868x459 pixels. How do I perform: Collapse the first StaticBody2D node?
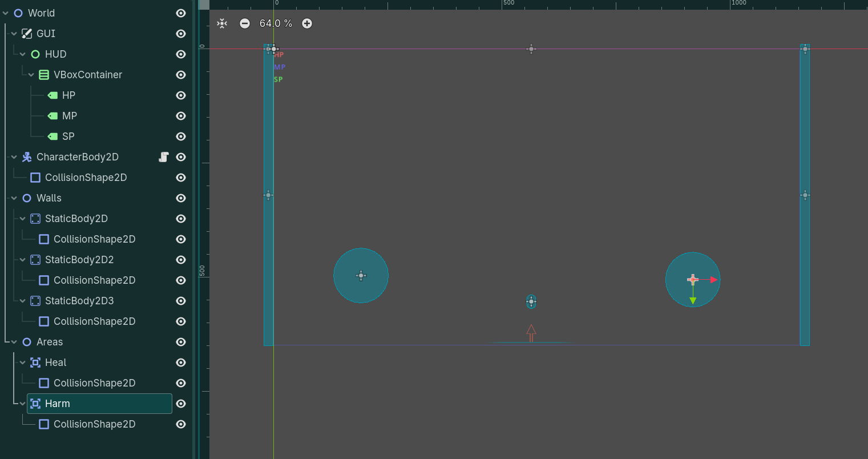(x=23, y=219)
